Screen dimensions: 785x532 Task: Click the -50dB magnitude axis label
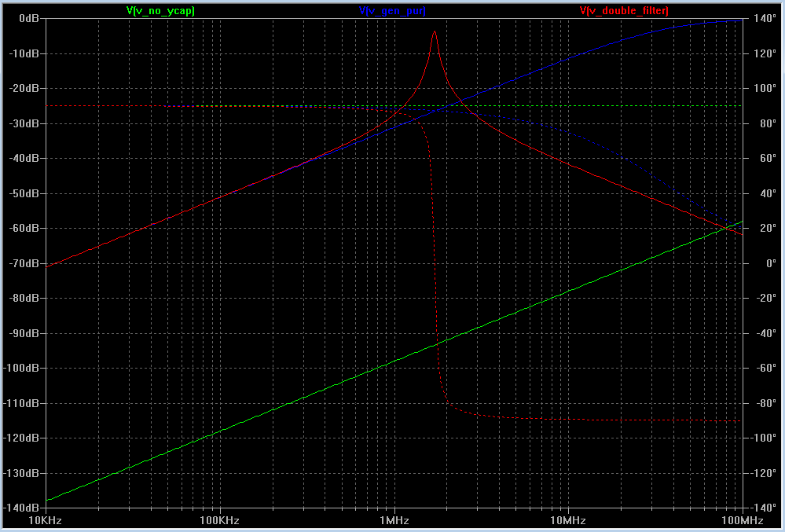pos(24,193)
